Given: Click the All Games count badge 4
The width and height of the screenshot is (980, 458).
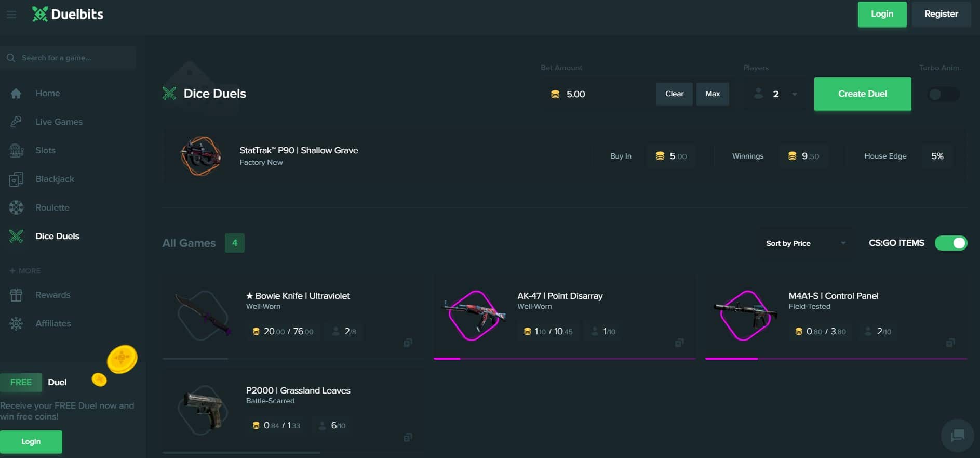Looking at the screenshot, I should pos(235,243).
